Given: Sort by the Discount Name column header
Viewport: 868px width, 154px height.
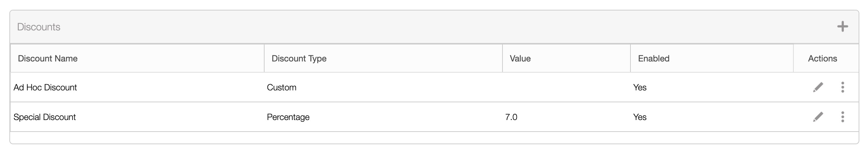Looking at the screenshot, I should (48, 59).
